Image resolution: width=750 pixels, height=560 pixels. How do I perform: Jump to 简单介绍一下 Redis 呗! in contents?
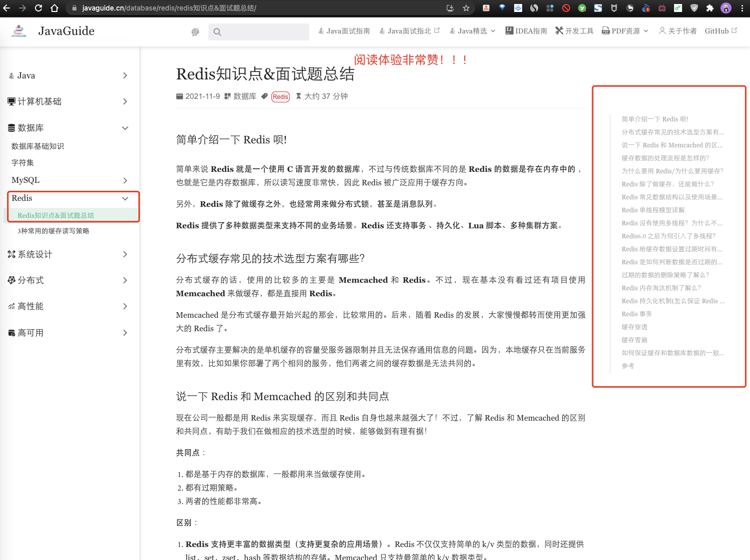[655, 119]
